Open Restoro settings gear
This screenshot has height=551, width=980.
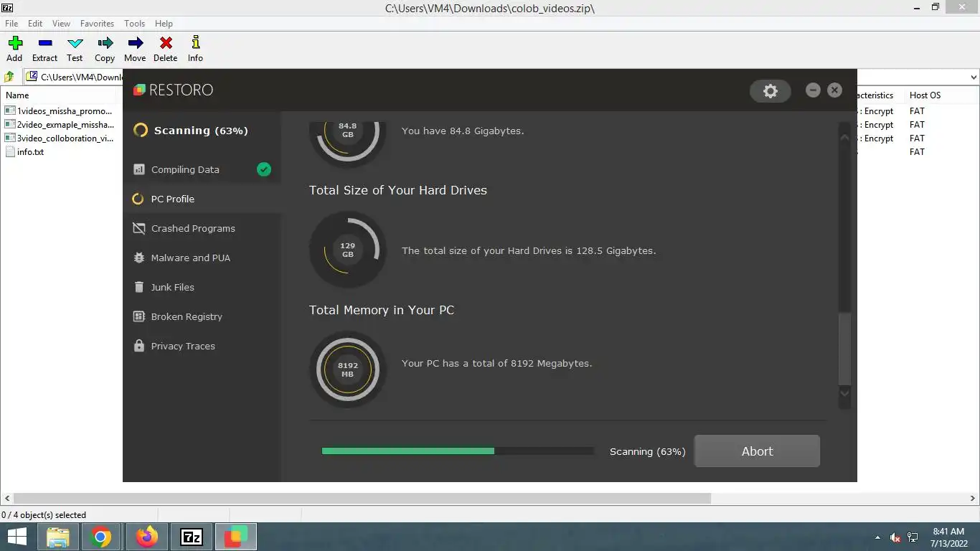(x=770, y=90)
